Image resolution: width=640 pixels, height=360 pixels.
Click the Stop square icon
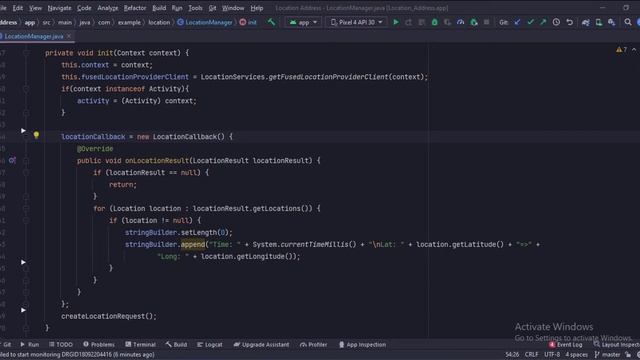click(x=487, y=22)
